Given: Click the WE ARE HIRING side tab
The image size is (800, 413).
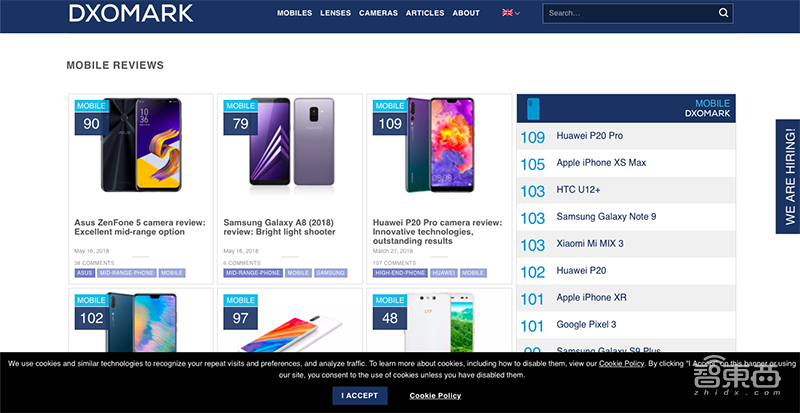Looking at the screenshot, I should click(x=788, y=177).
